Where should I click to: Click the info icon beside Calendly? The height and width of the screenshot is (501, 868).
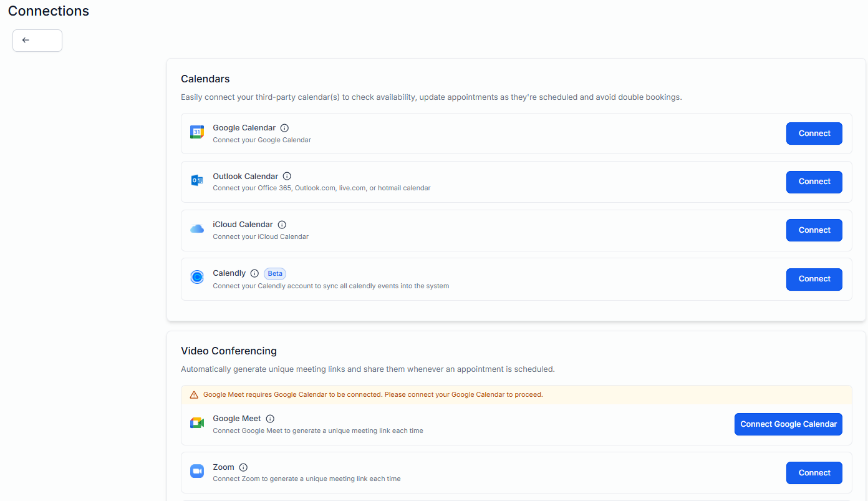pyautogui.click(x=254, y=273)
